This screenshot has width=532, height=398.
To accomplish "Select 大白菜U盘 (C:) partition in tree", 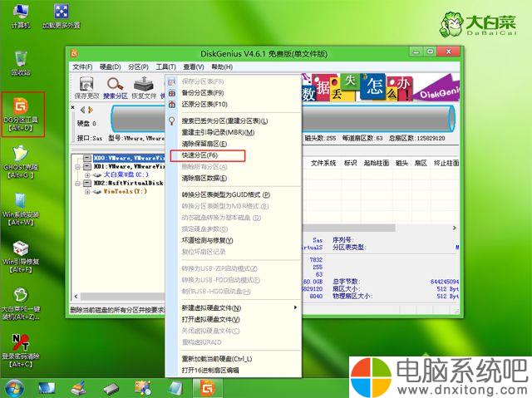I will tap(126, 174).
